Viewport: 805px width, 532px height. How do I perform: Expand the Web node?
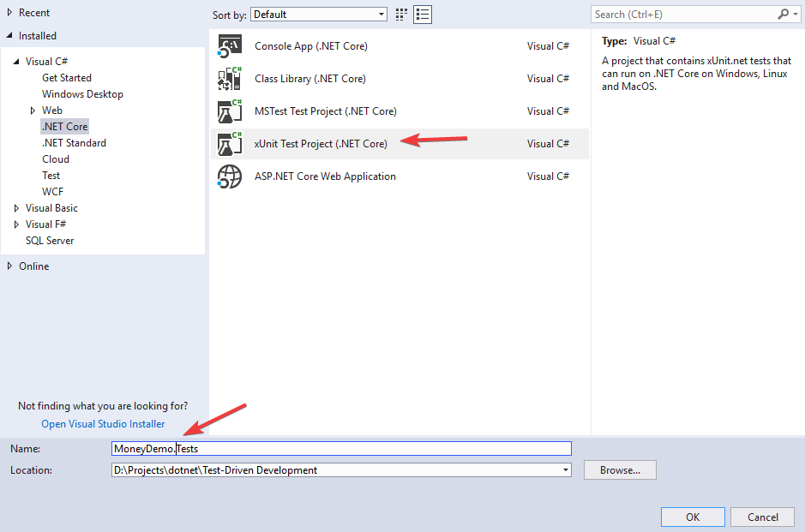tap(33, 111)
